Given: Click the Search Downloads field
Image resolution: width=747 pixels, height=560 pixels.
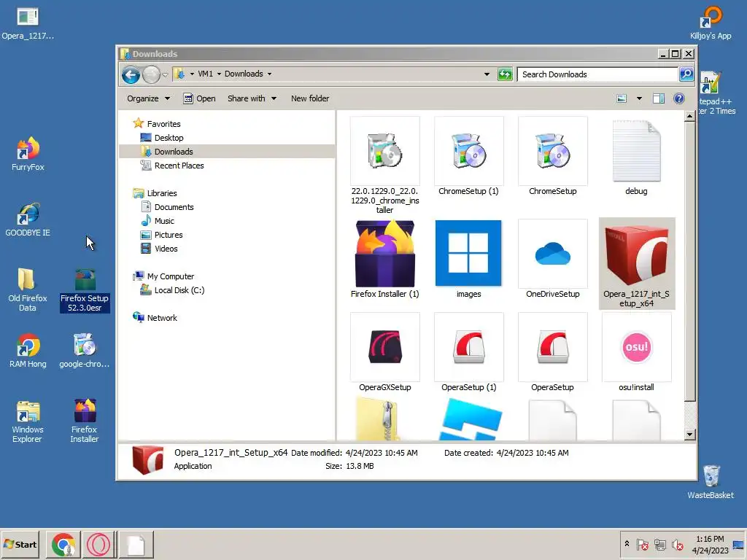Looking at the screenshot, I should 597,74.
